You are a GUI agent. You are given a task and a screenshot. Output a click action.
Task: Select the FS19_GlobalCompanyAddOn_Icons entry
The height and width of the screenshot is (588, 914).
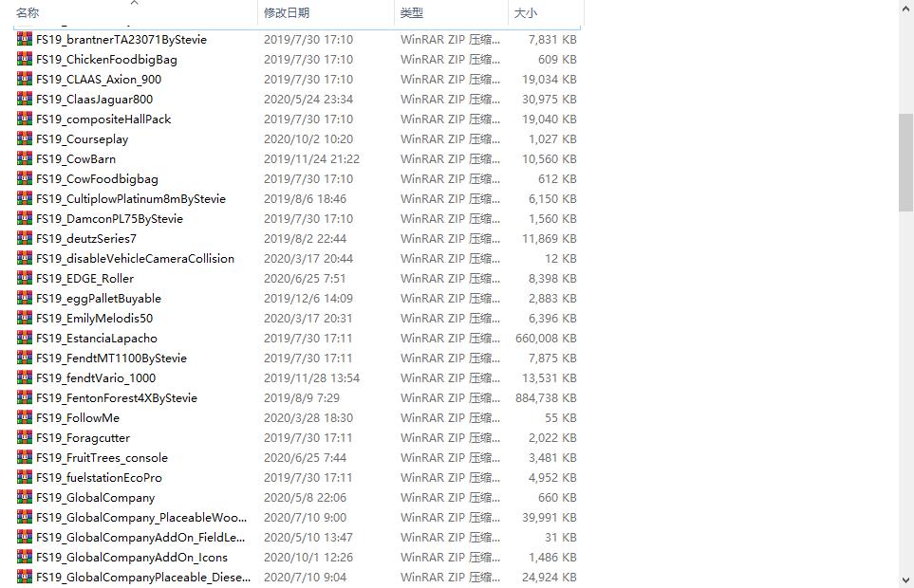(132, 558)
